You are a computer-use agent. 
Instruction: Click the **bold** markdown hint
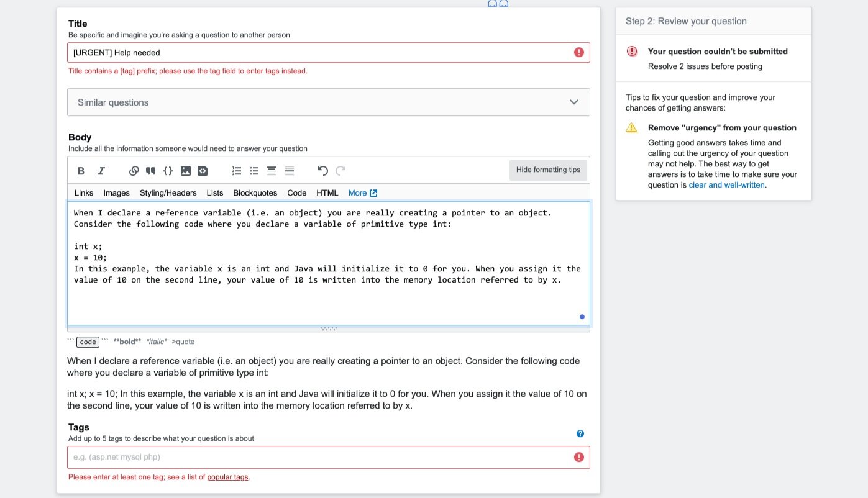[x=127, y=342]
